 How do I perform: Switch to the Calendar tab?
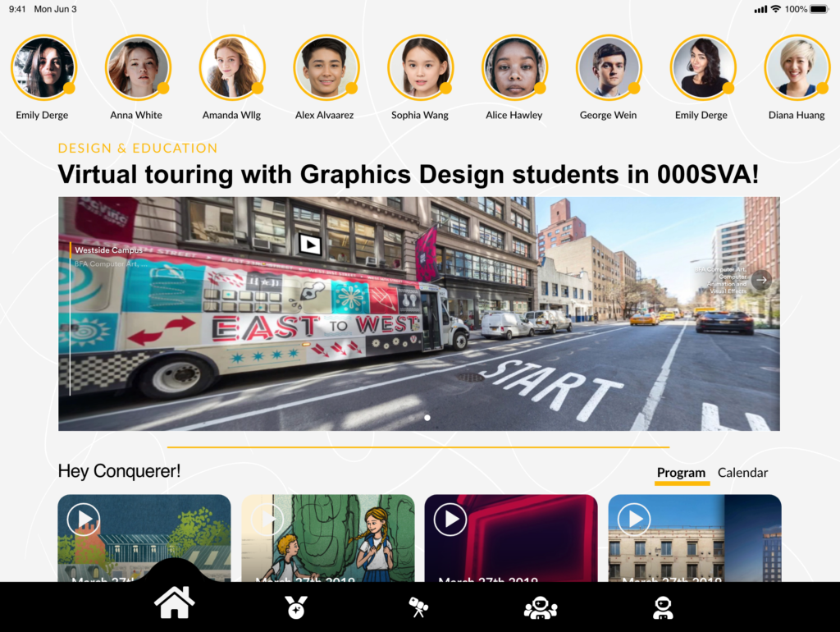[x=742, y=473]
